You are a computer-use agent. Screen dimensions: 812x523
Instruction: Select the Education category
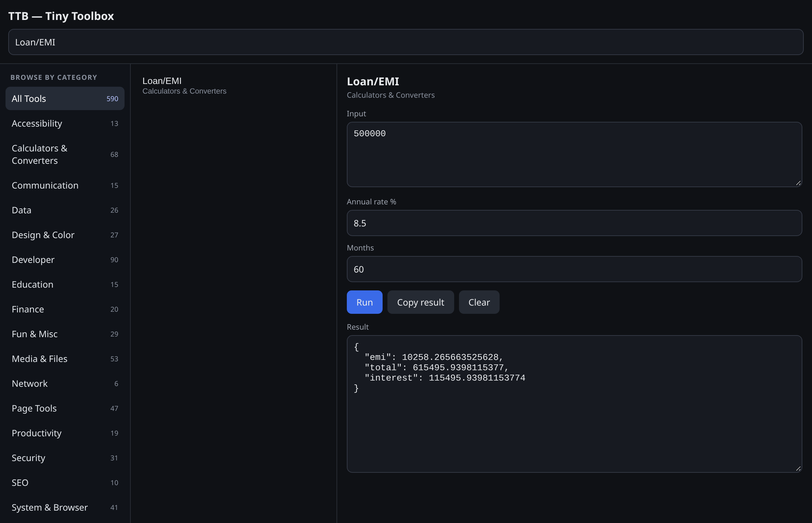(x=65, y=284)
